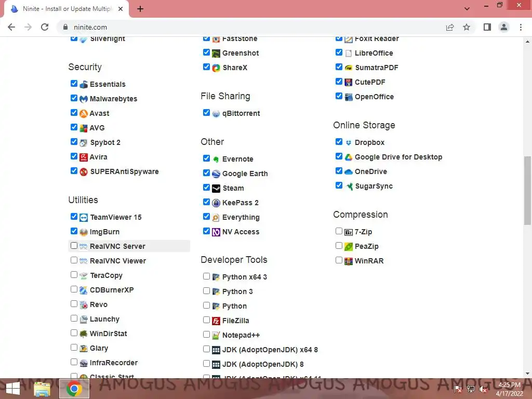
Task: Select the Ninite browser tab
Action: click(66, 9)
